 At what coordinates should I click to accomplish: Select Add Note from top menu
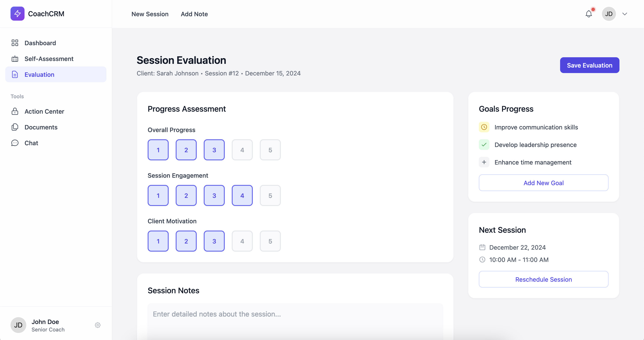tap(194, 14)
